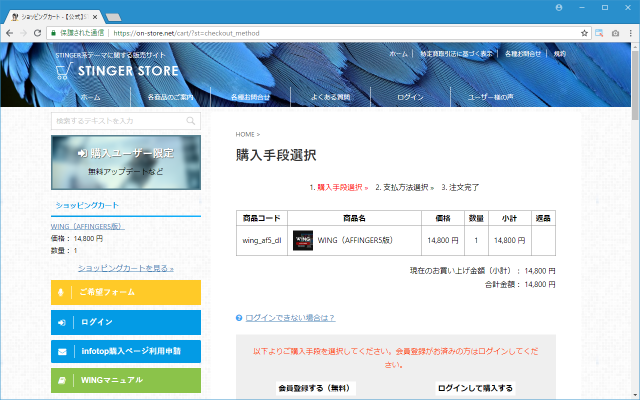The image size is (640, 400).
Task: Click the secure connection padlock icon
Action: [x=53, y=33]
